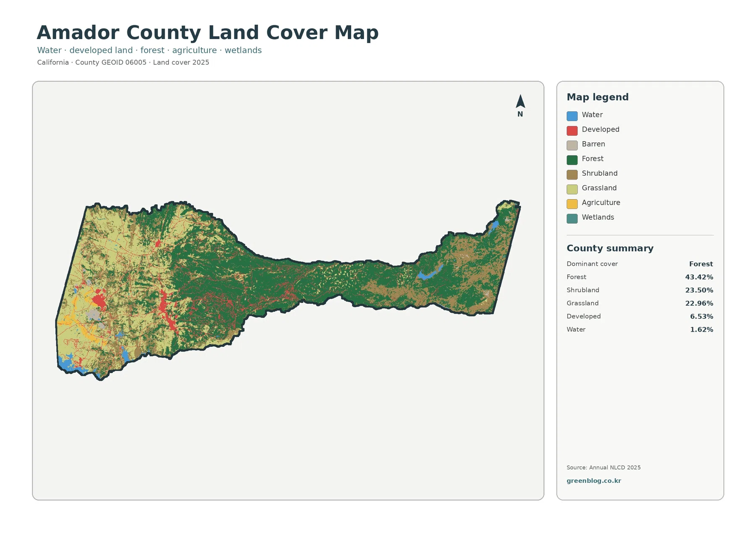This screenshot has width=756, height=535.
Task: Click the Forest green legend swatch
Action: point(572,160)
